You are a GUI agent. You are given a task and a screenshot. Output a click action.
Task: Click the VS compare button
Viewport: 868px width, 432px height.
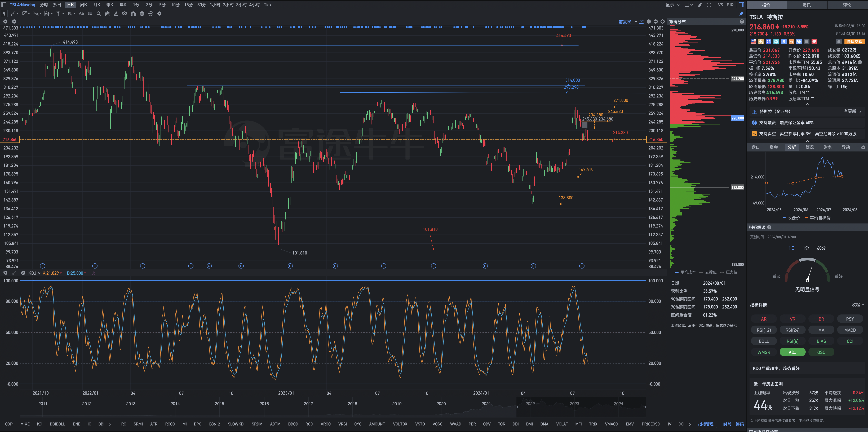[x=720, y=5]
